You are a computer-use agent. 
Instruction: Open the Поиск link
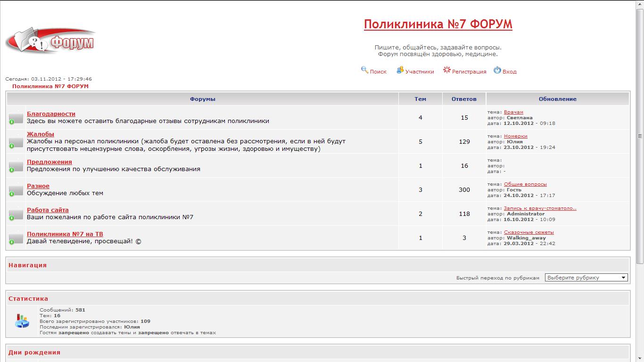point(378,72)
